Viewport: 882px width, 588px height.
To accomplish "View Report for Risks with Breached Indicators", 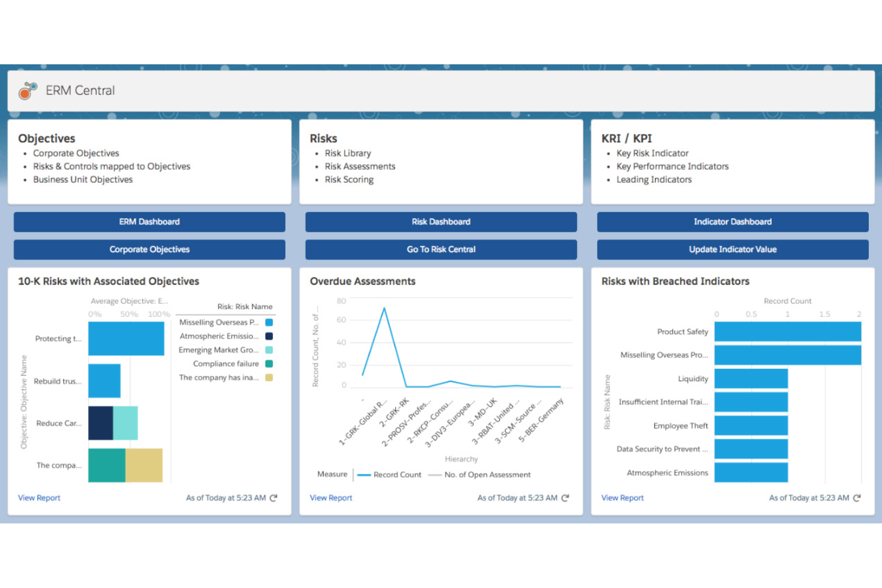I will pyautogui.click(x=622, y=497).
